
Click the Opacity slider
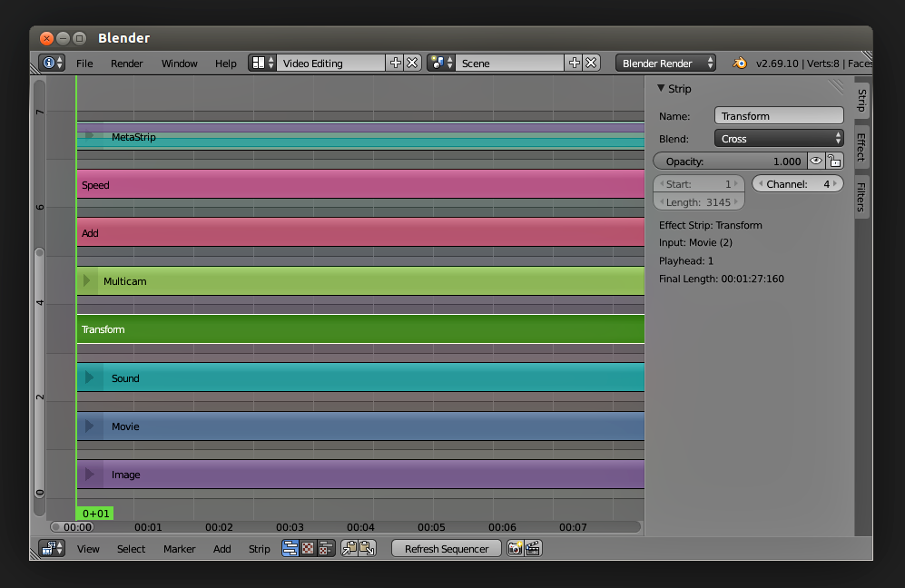click(x=730, y=161)
